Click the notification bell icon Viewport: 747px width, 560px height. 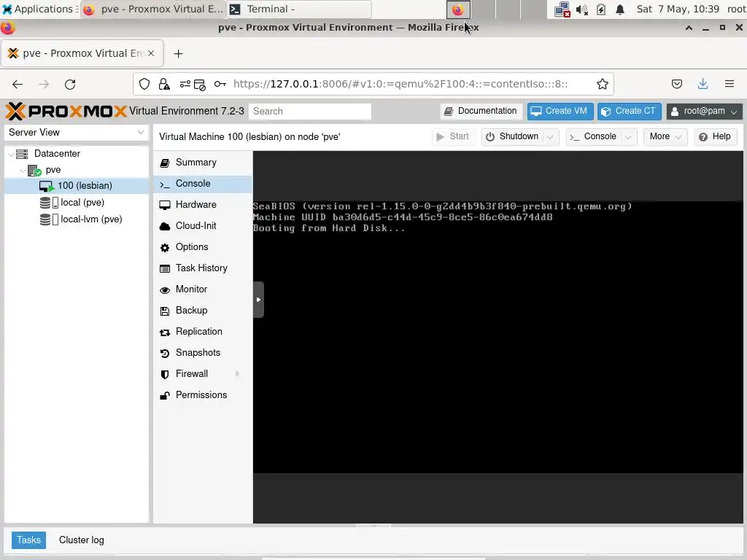point(620,9)
